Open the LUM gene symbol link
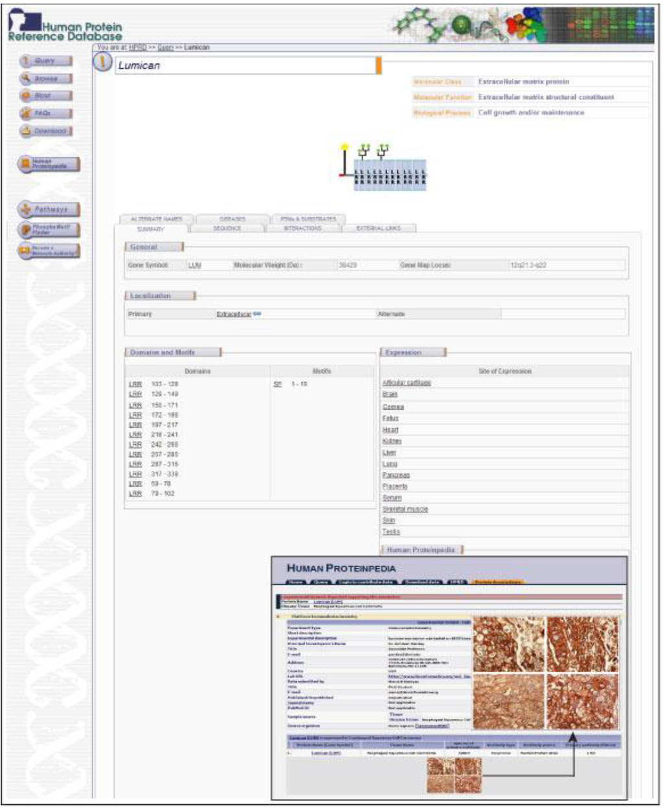 tap(195, 265)
